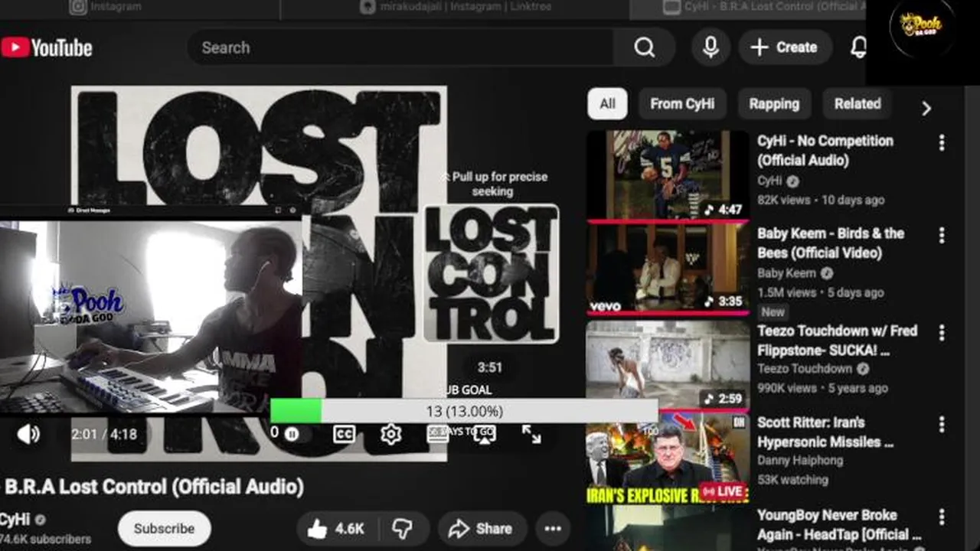Focus the YouTube search field

click(400, 47)
